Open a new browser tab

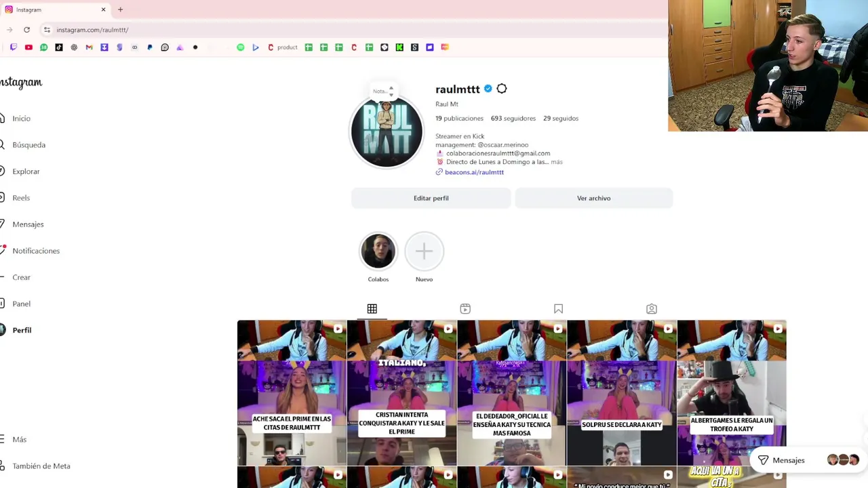(120, 9)
